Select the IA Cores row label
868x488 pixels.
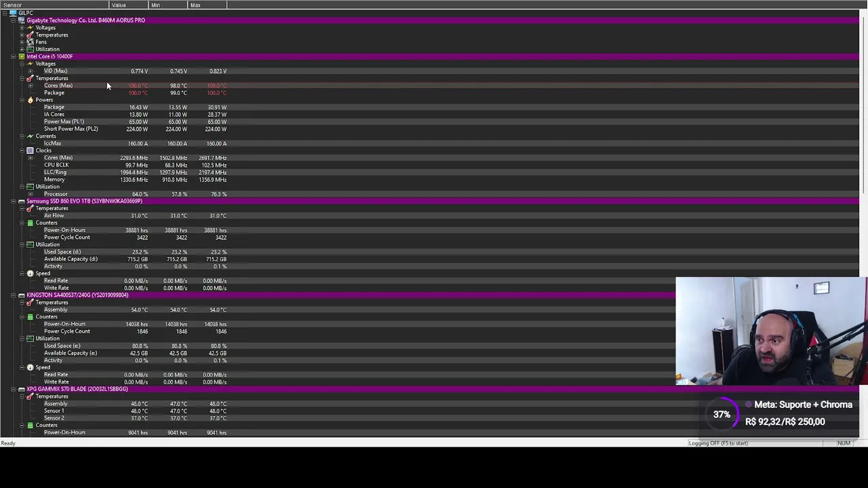click(x=54, y=115)
